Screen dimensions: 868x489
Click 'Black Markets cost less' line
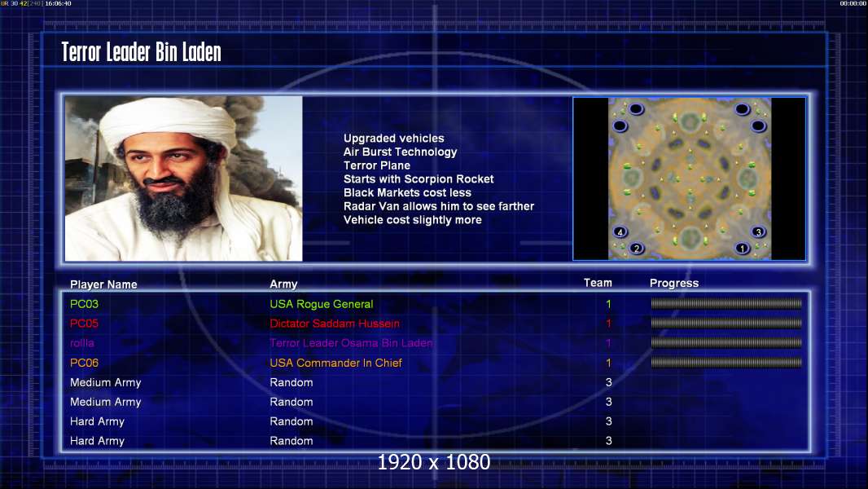tap(407, 192)
